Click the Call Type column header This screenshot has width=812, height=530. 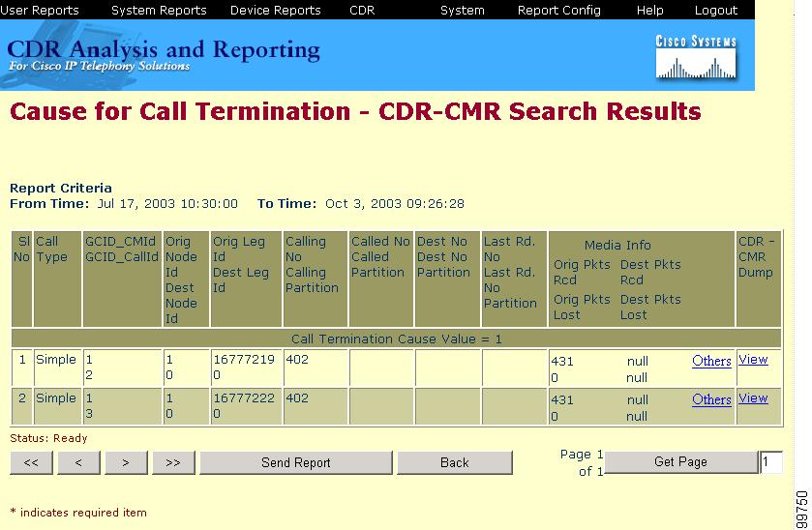[57, 279]
